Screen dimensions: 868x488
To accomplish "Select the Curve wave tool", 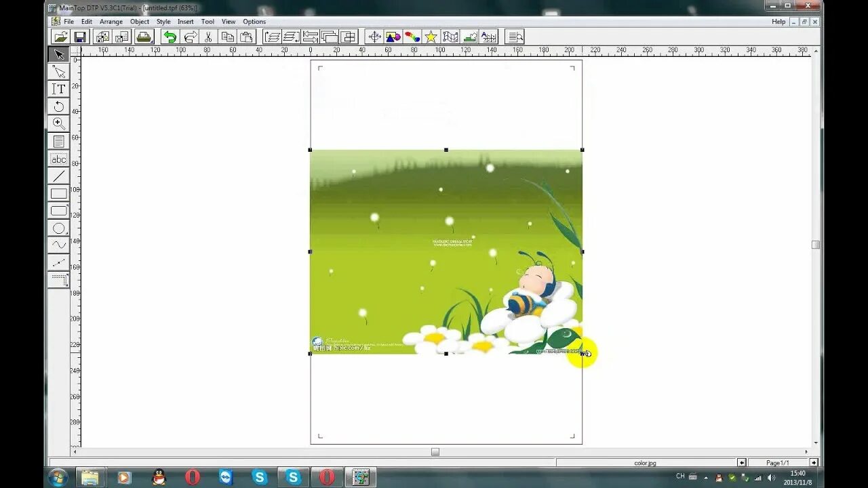I will (59, 245).
